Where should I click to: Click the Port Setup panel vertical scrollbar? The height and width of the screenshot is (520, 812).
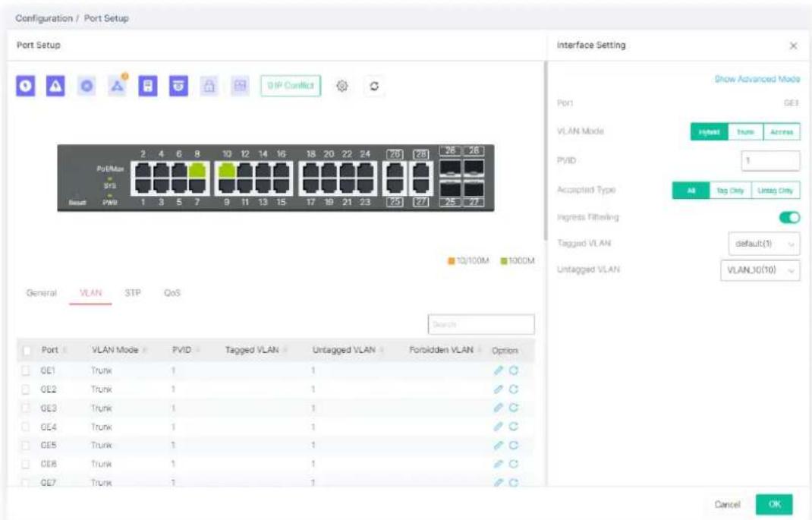pos(545,150)
